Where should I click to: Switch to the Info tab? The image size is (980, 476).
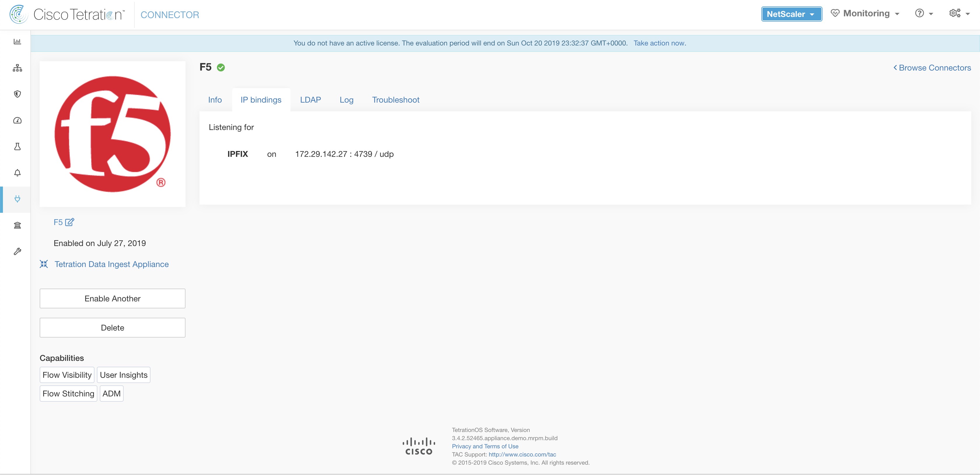click(x=215, y=100)
